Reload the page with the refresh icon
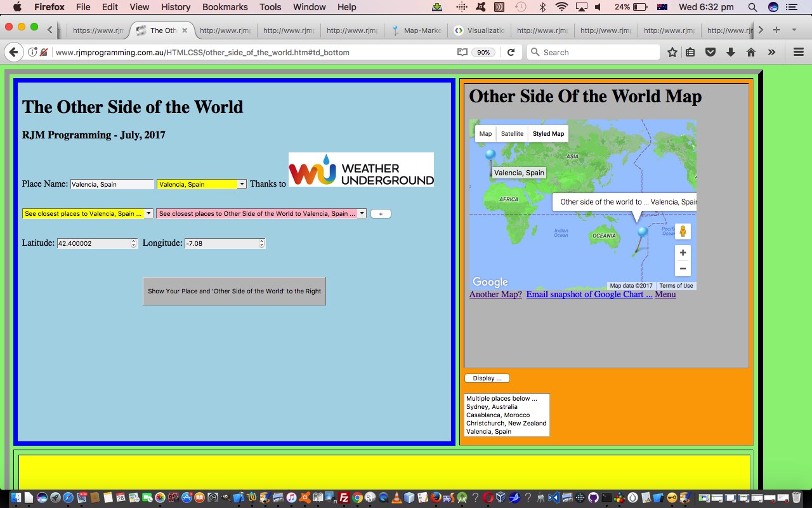 tap(511, 52)
